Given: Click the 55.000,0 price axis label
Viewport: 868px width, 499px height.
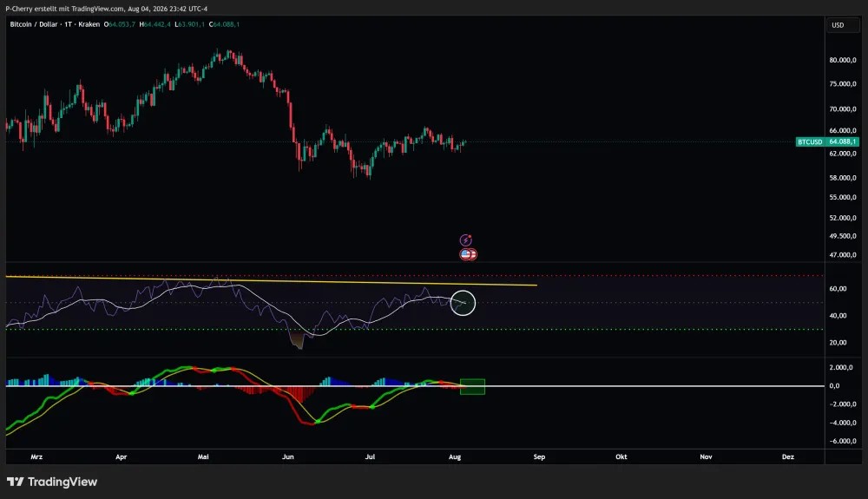Looking at the screenshot, I should click(843, 198).
